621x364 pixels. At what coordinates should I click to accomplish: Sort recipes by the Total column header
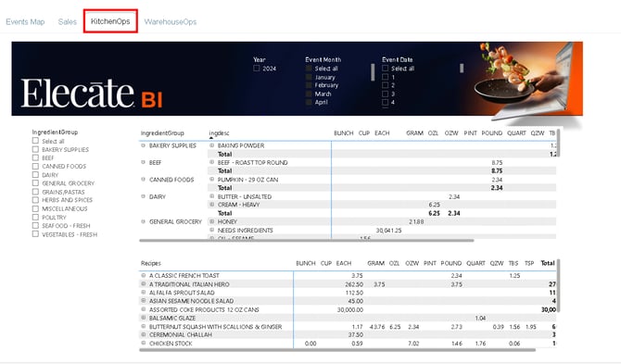[x=548, y=263]
